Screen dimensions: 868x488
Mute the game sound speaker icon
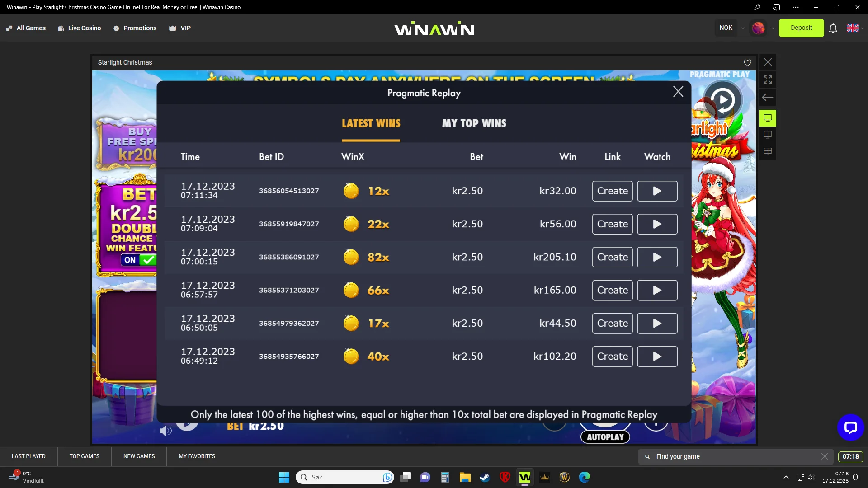tap(165, 431)
